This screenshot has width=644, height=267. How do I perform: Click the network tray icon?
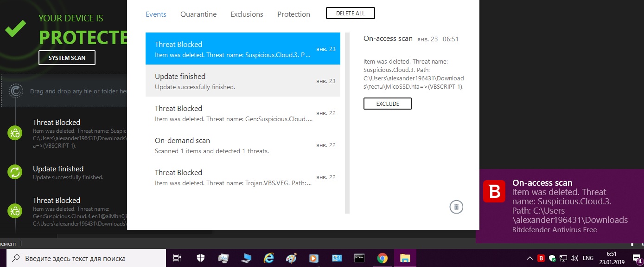563,258
